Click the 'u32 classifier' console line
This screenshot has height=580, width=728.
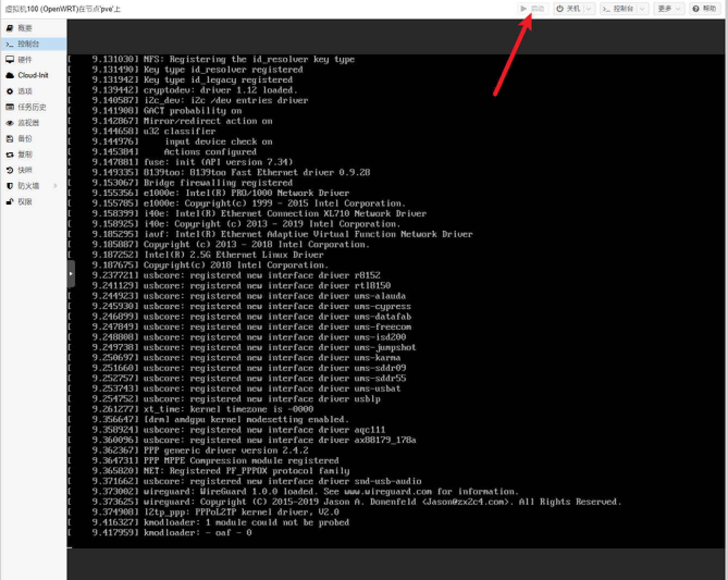click(x=180, y=131)
